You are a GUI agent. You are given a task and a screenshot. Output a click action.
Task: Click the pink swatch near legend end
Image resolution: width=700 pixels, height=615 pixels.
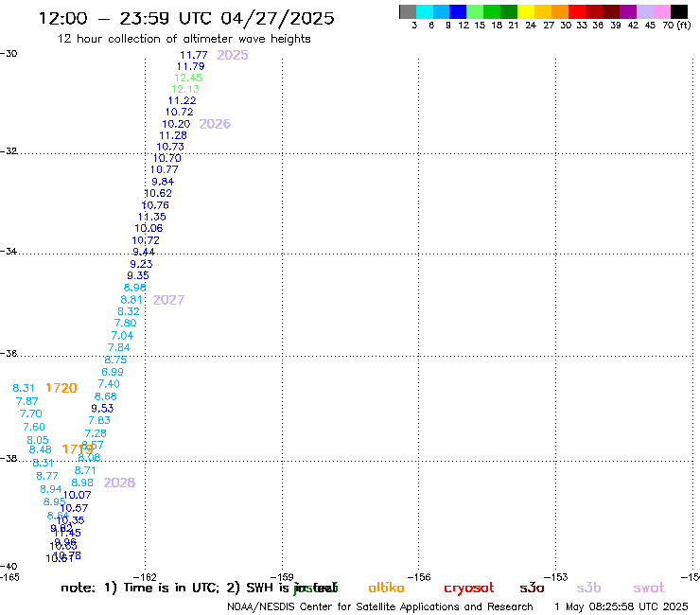[661, 11]
